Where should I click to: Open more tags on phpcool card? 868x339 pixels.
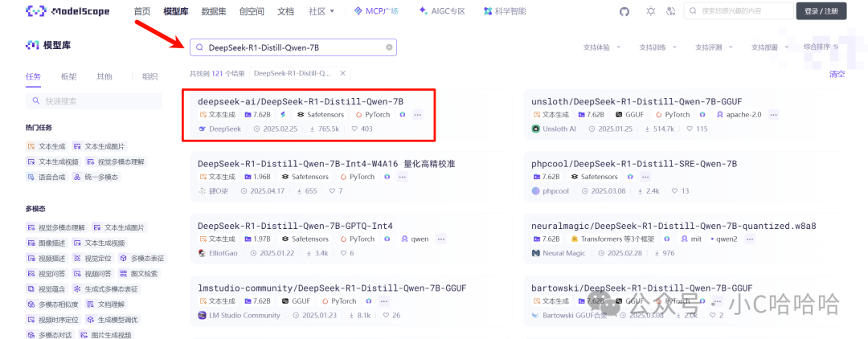(645, 177)
